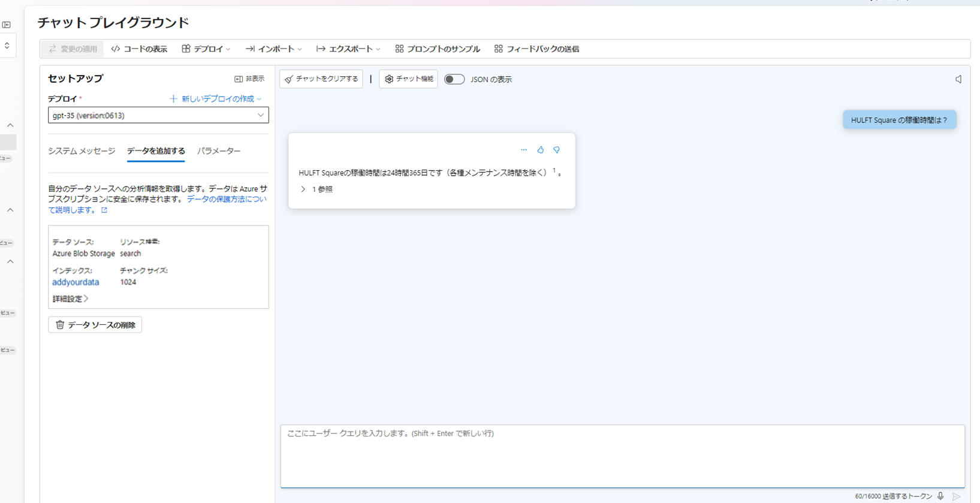Viewport: 980px width, 503px height.
Task: Expand 詳細設定 settings
Action: coord(70,299)
